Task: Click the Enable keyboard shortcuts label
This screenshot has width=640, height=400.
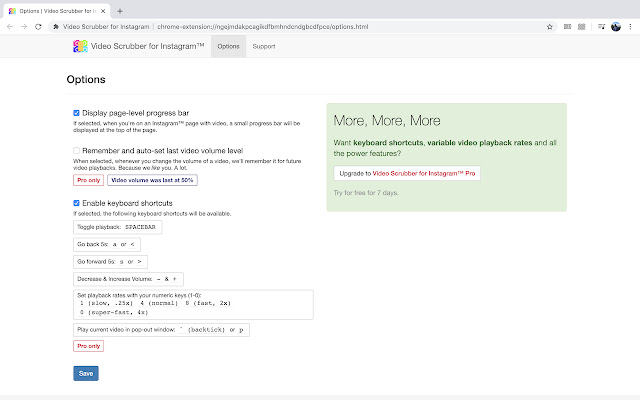Action: pos(127,203)
